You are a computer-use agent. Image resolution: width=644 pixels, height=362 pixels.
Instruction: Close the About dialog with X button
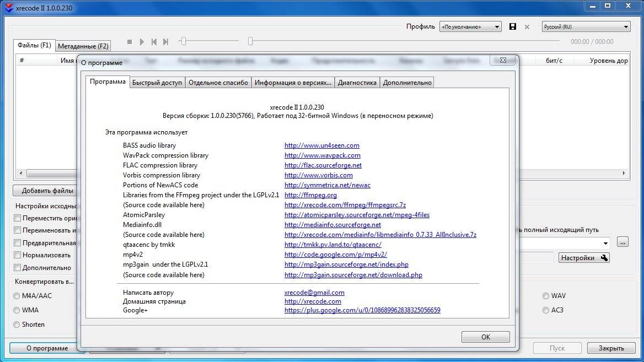pyautogui.click(x=503, y=61)
